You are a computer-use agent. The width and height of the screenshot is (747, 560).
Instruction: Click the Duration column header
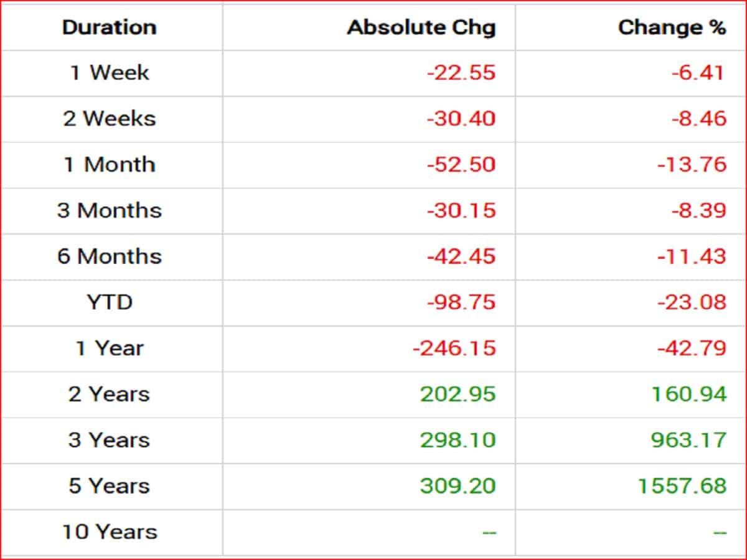pos(109,27)
